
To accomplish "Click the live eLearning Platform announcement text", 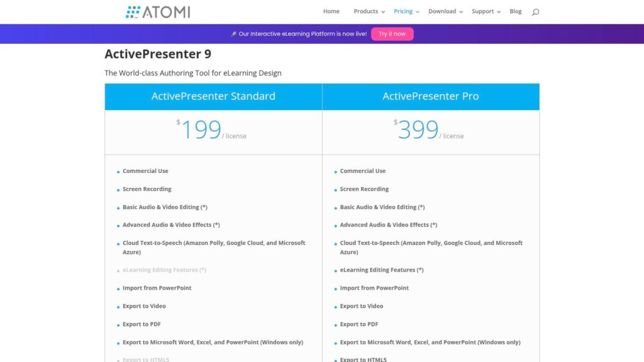I will coord(303,34).
